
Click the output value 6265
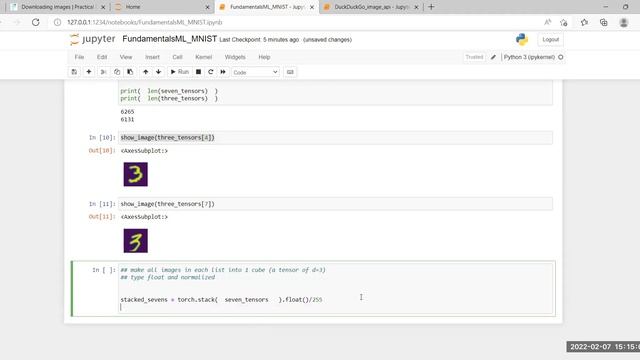127,111
